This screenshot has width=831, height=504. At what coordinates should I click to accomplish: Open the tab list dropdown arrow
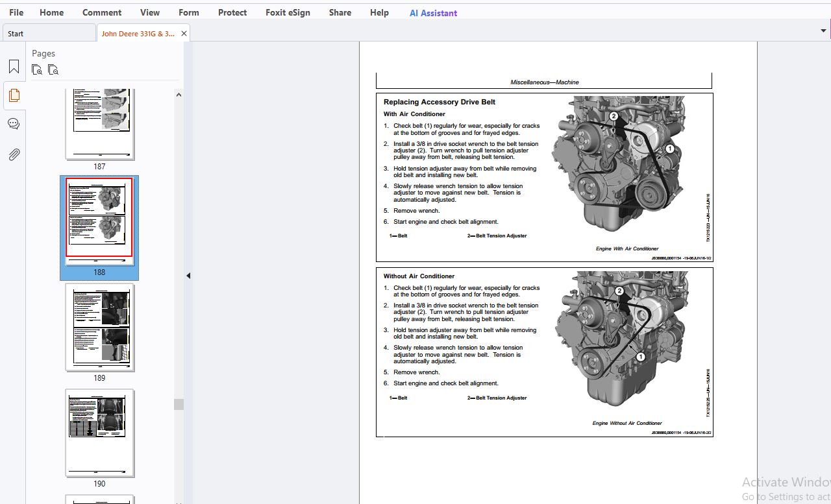point(824,30)
